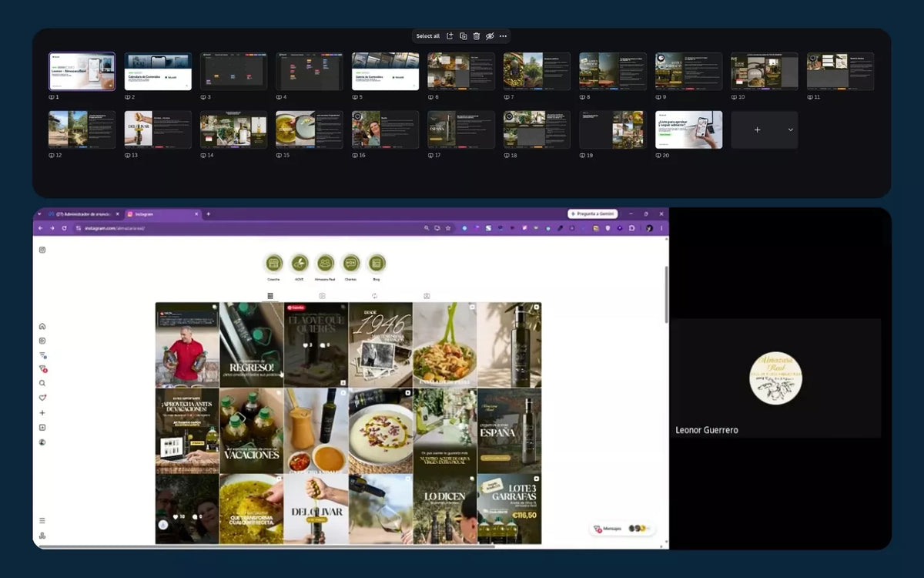Switch to the Administrador de anuncios tab
924x578 pixels.
(84, 213)
